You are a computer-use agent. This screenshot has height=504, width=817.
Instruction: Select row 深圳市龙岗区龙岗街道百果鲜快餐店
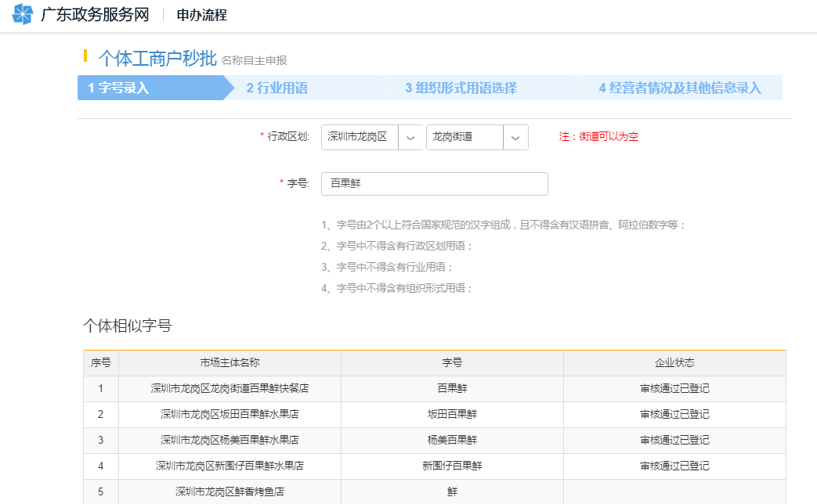[230, 388]
